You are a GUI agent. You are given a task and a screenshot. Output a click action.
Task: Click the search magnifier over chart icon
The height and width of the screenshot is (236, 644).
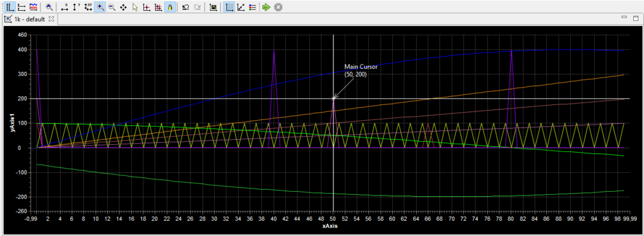pos(49,7)
